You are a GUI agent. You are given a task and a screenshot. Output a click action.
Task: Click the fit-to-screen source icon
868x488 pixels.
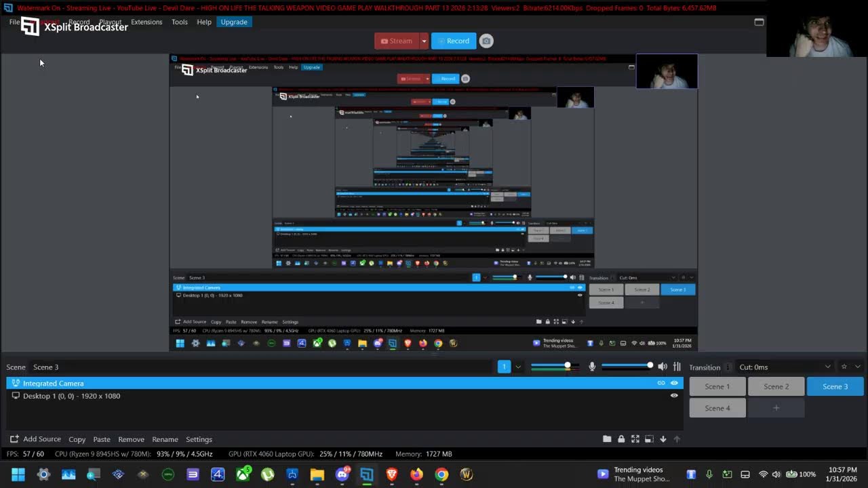tap(635, 439)
